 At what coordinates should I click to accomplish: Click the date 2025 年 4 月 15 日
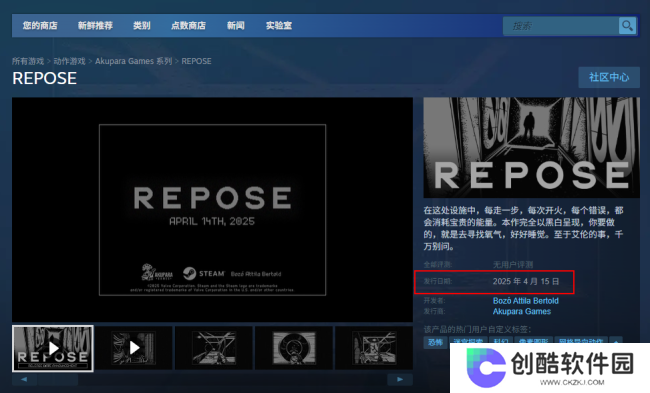coord(526,281)
